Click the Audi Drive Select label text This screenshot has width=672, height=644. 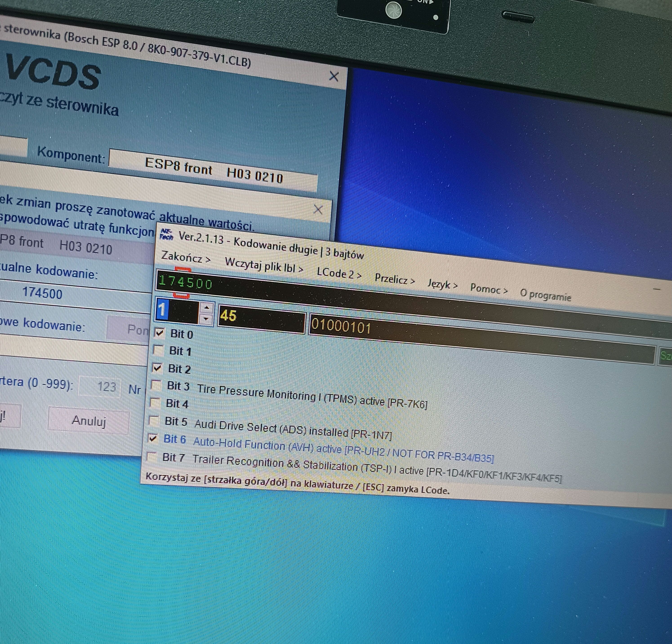pos(294,430)
